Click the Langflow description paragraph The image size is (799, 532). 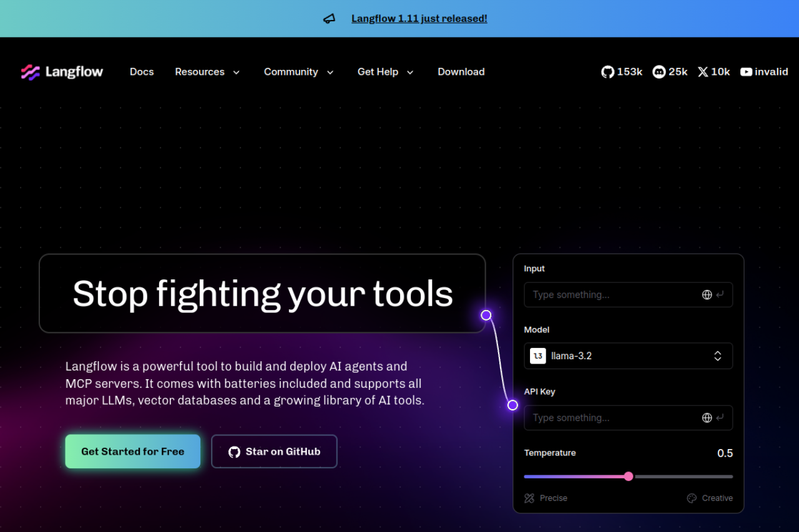click(x=245, y=384)
